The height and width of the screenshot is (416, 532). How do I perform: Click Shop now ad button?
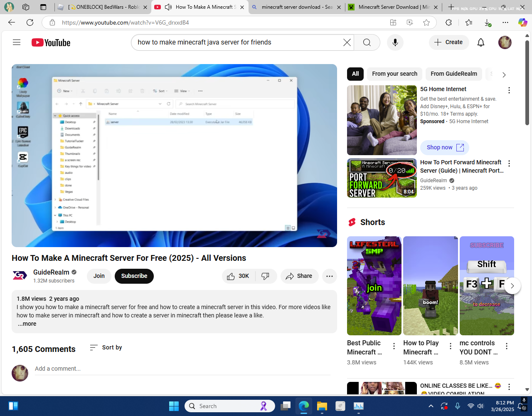tap(445, 148)
